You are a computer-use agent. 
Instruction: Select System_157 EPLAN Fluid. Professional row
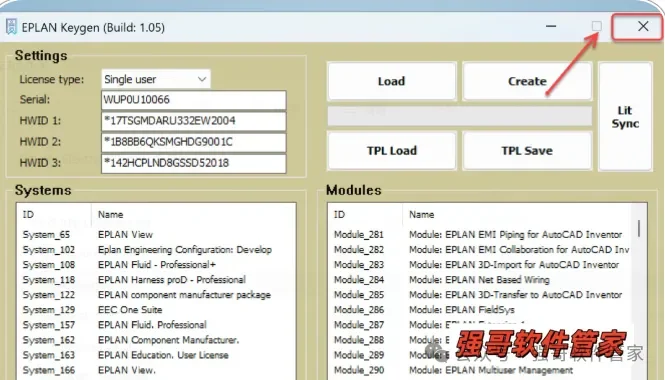156,325
